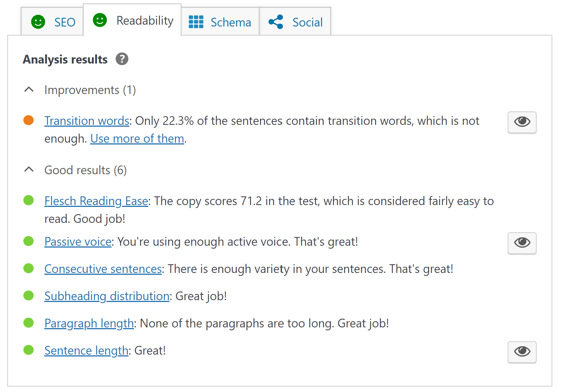Click the green dot beside Consecutive sentences
The image size is (561, 392).
(28, 268)
